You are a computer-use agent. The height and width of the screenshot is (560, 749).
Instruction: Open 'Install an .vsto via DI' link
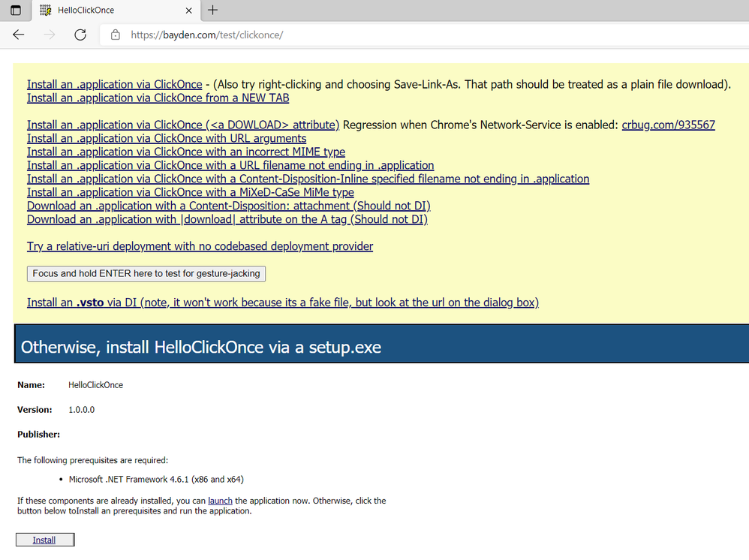[283, 303]
